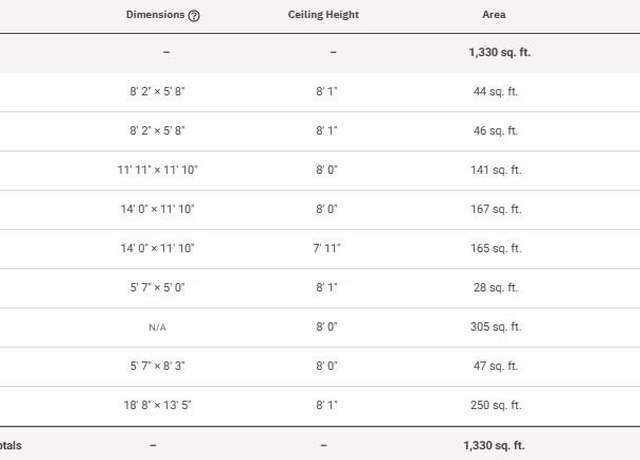The width and height of the screenshot is (640, 460).
Task: Select the N/A dimensions cell
Action: [158, 327]
